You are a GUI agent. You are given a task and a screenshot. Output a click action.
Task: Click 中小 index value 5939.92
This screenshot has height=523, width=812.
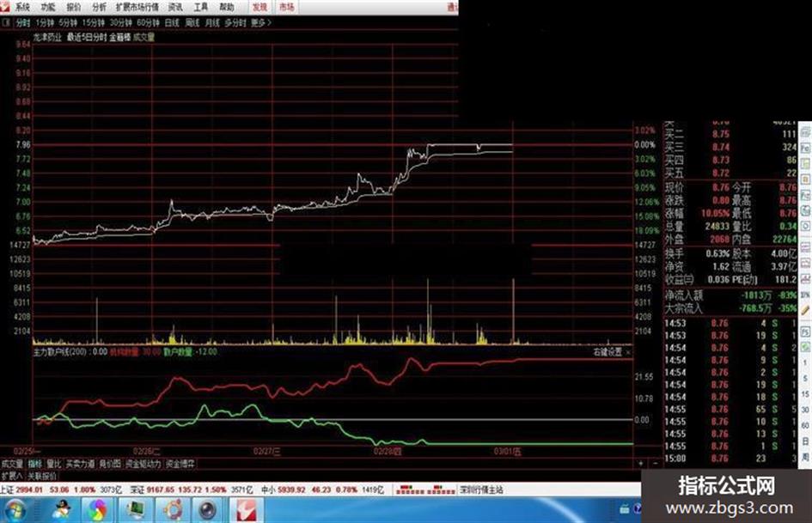point(291,490)
